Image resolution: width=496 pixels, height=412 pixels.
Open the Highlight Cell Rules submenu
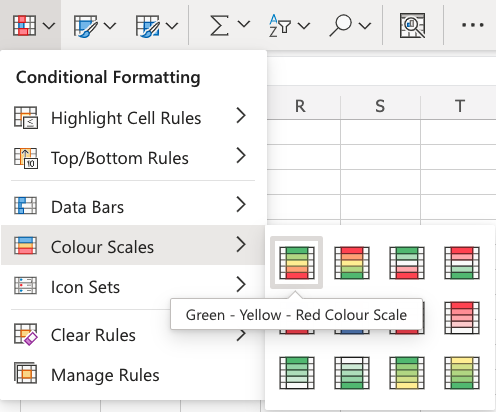[x=133, y=118]
